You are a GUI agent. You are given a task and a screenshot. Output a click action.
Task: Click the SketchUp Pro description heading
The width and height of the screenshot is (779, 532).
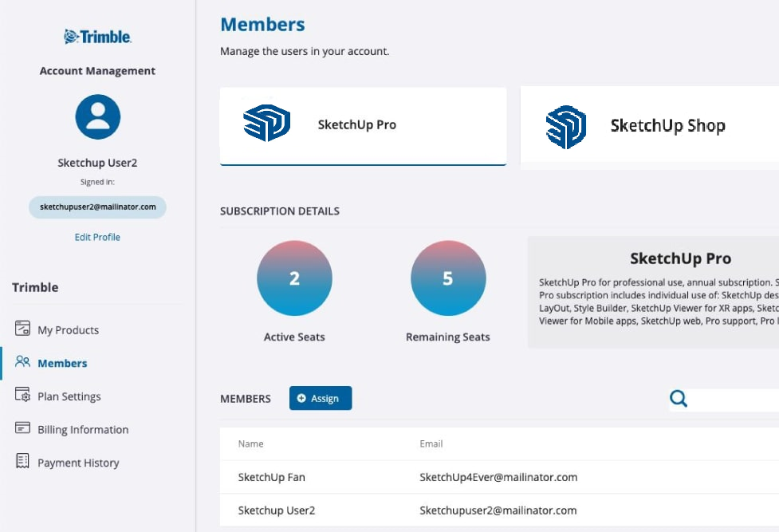click(x=681, y=258)
